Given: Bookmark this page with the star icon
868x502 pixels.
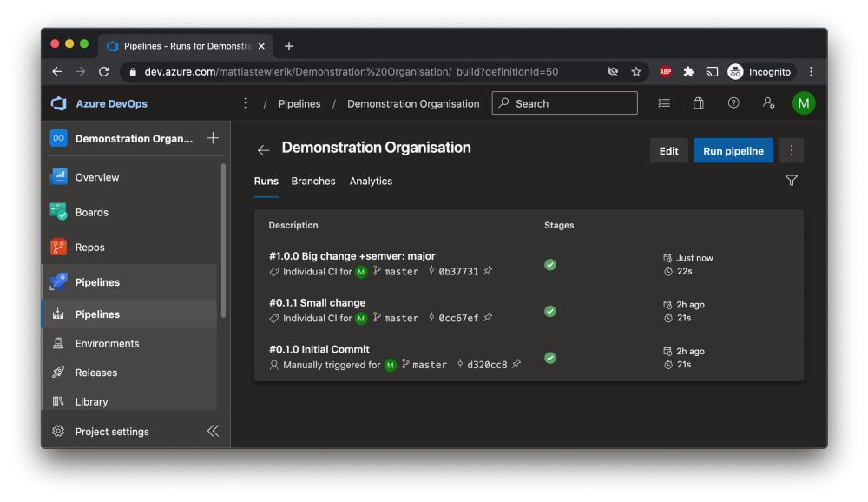Looking at the screenshot, I should 636,72.
